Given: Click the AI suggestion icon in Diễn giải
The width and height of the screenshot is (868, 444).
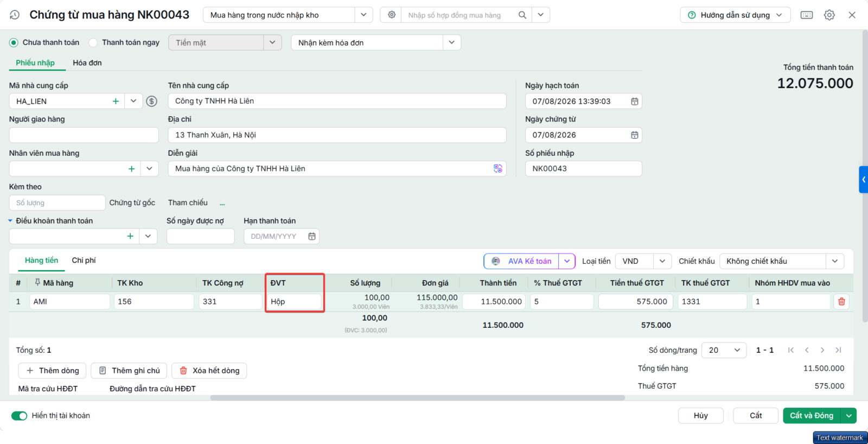Looking at the screenshot, I should [497, 169].
